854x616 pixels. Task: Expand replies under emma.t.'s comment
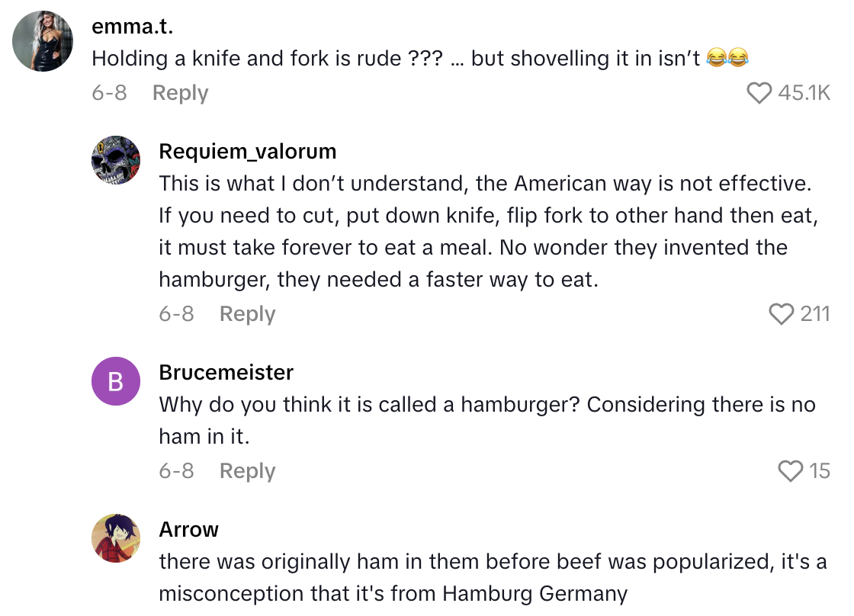(180, 92)
